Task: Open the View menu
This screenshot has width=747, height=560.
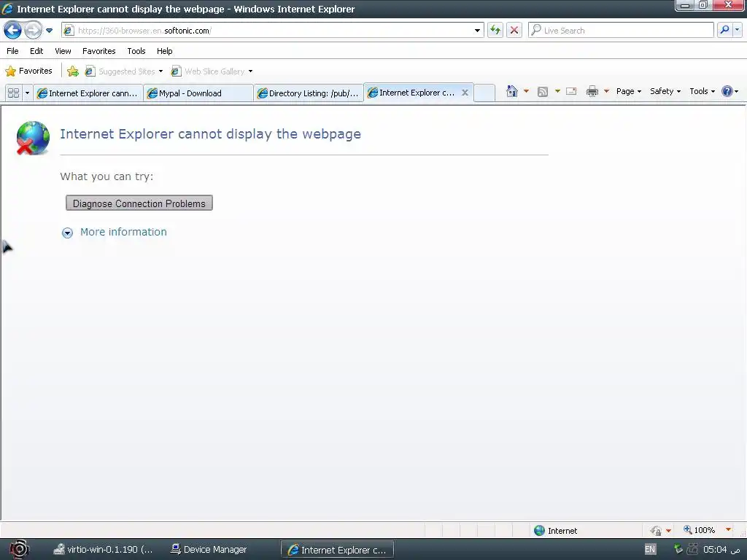Action: tap(63, 51)
